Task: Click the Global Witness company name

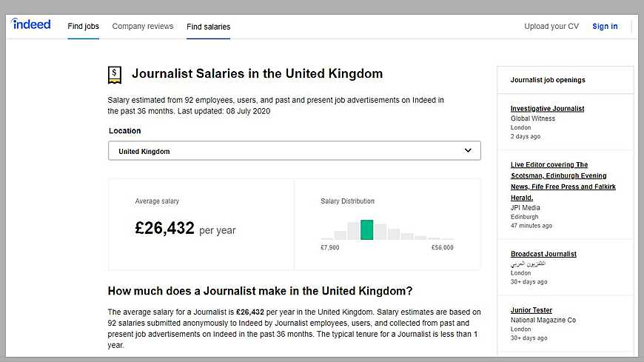Action: tap(533, 118)
